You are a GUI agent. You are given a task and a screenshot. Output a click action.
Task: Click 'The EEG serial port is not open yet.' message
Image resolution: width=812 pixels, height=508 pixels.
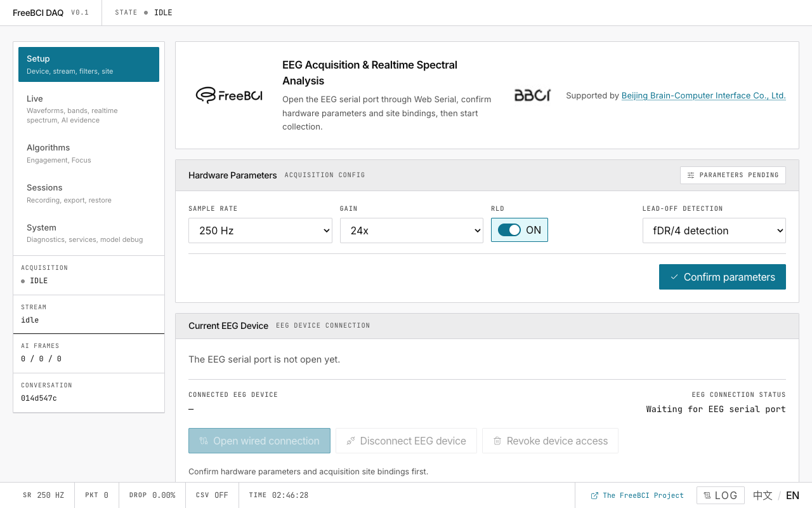[x=264, y=359]
